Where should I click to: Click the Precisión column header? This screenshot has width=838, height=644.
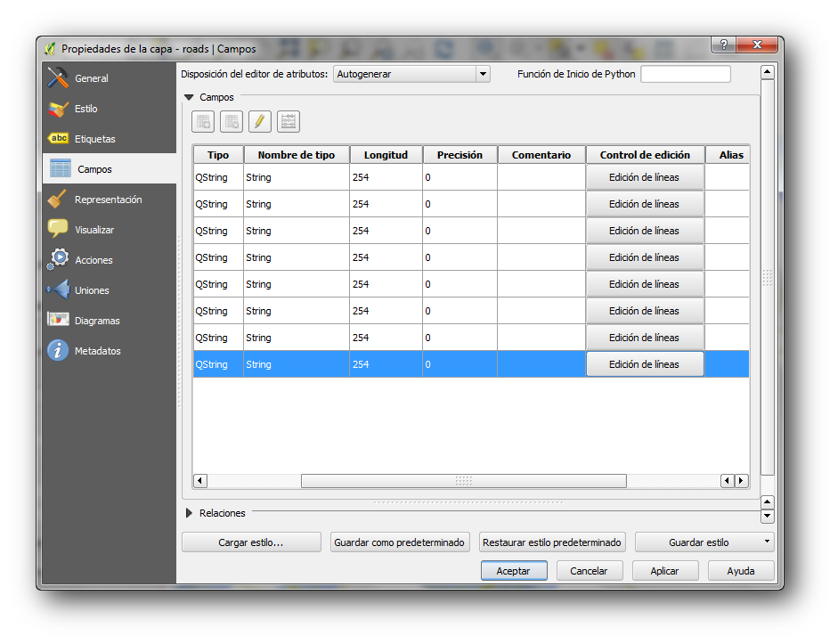click(460, 155)
